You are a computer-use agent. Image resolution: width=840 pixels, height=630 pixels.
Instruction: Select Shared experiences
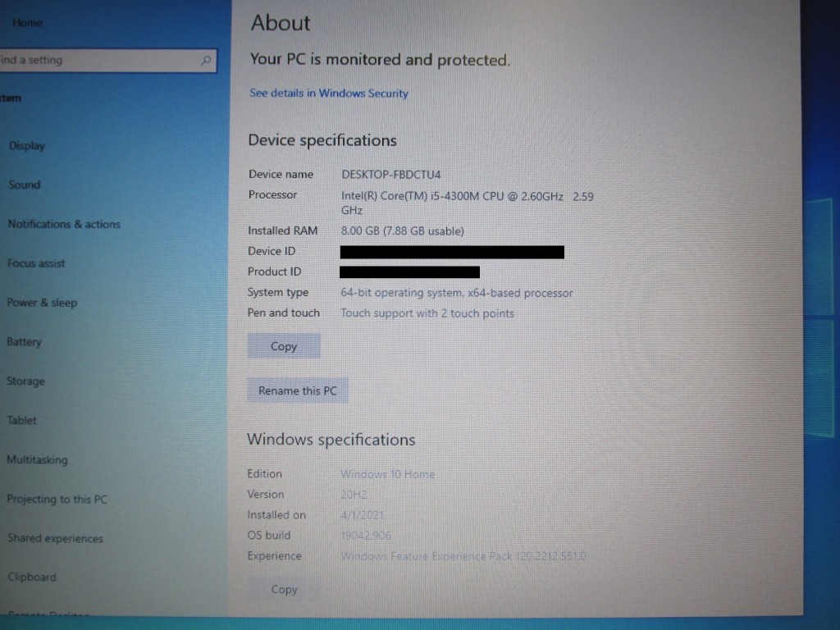55,538
